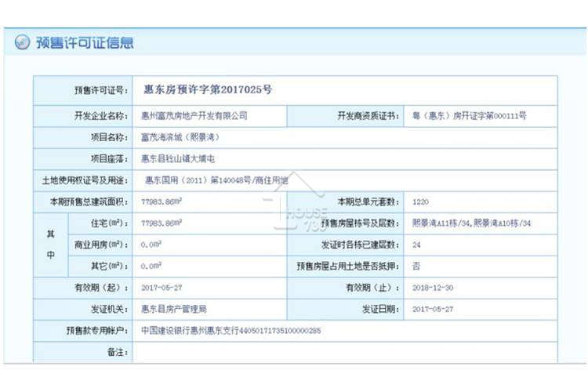The width and height of the screenshot is (588, 392).
Task: Click the 发证时各栋已建层数 value 24
Action: 416,245
